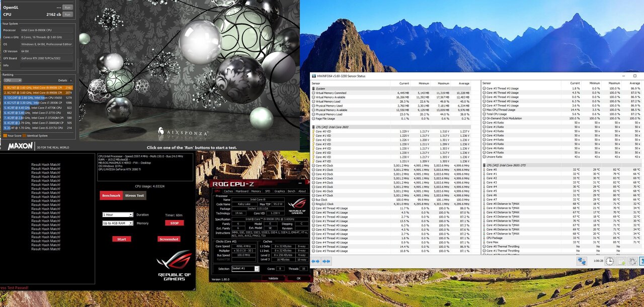Image resolution: width=644 pixels, height=307 pixels.
Task: Toggle Details arrow in Cinebench ranking
Action: point(70,80)
